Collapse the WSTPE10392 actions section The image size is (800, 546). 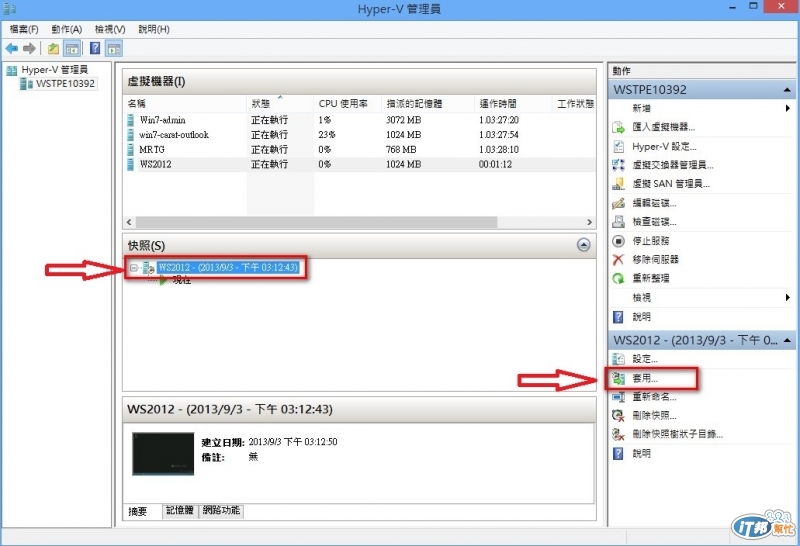787,90
